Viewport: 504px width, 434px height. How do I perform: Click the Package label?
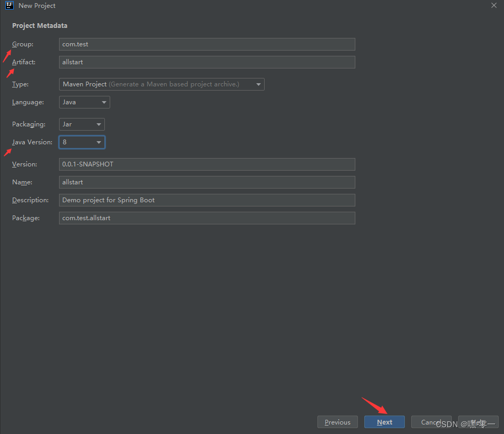point(26,218)
